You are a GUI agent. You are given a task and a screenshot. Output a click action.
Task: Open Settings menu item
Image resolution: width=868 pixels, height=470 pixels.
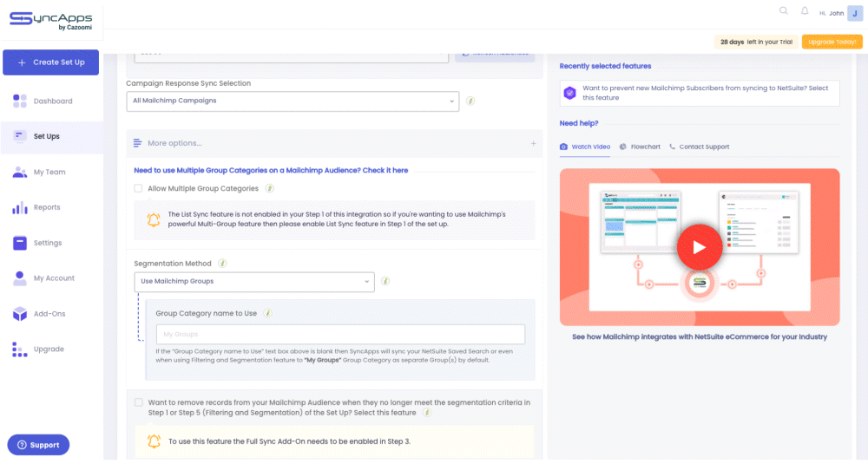[48, 243]
